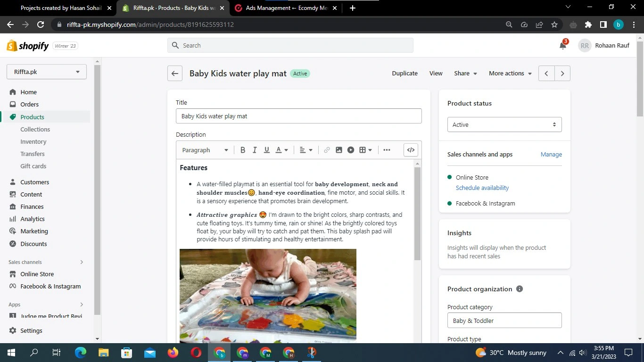Open Collections under Products
Image resolution: width=644 pixels, height=362 pixels.
click(35, 129)
